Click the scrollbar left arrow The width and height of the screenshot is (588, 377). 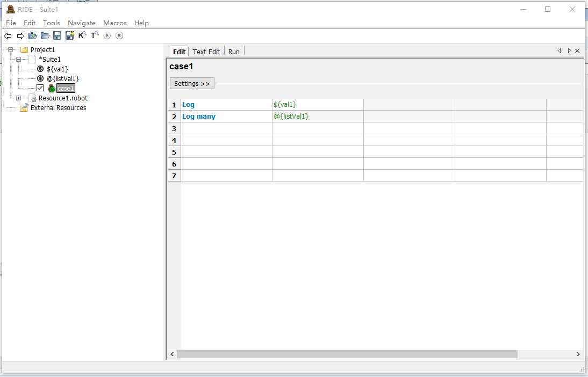coord(172,354)
